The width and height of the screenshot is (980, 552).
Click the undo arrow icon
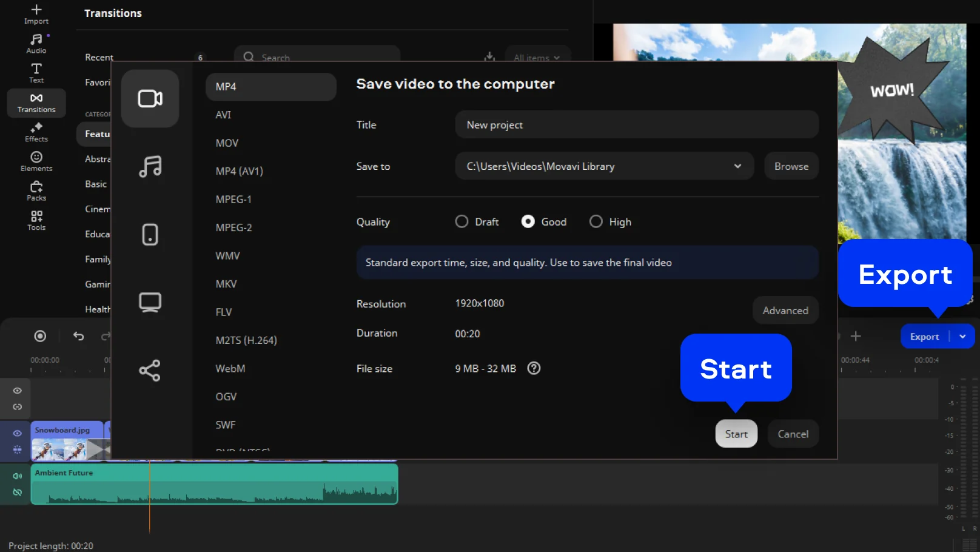pos(78,336)
